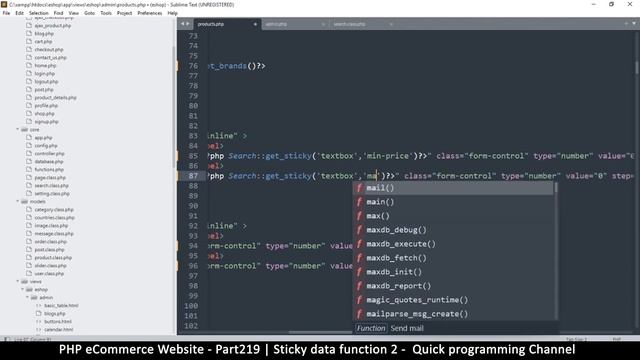This screenshot has width=640, height=360.
Task: Open product_details.php in the sidebar
Action: click(55, 98)
